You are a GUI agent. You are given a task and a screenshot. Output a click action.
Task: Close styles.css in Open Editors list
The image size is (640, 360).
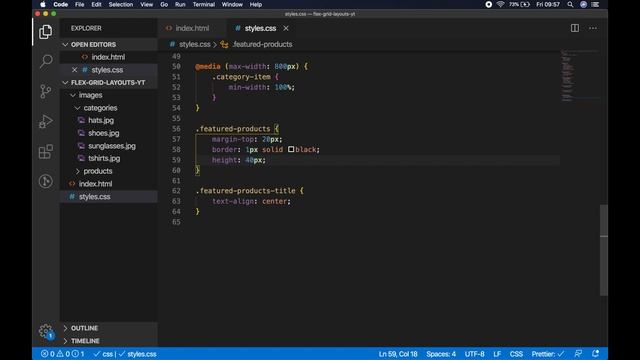74,70
